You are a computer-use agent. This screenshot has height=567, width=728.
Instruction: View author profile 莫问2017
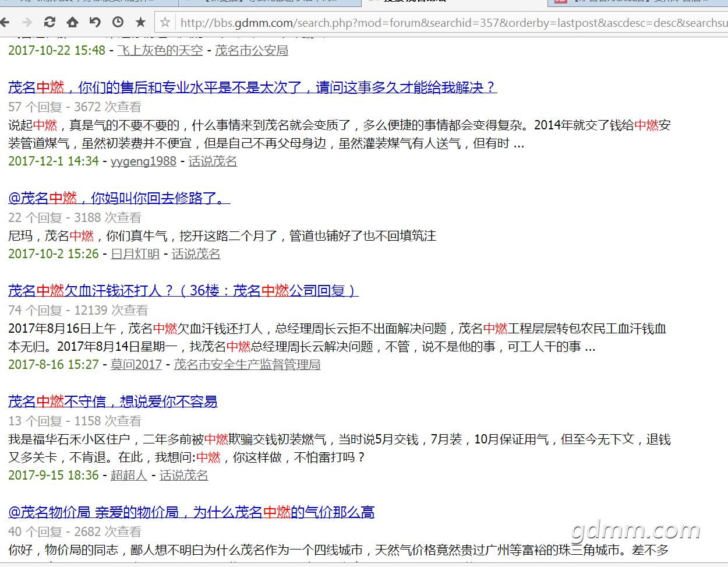[136, 365]
